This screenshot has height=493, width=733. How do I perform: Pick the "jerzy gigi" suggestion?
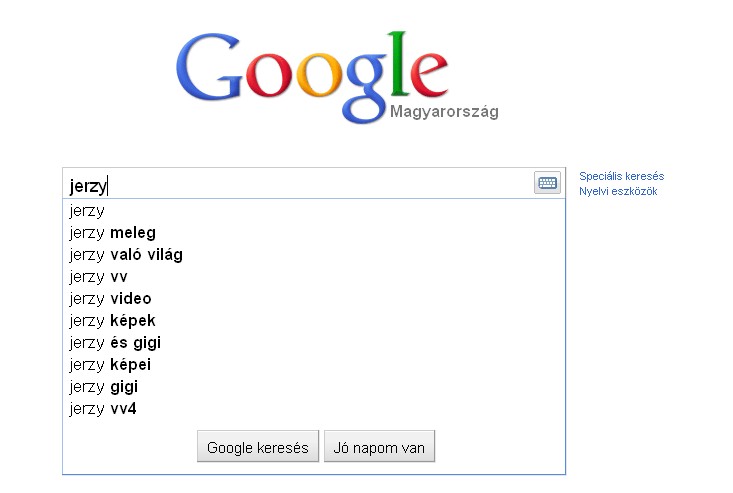click(x=314, y=386)
